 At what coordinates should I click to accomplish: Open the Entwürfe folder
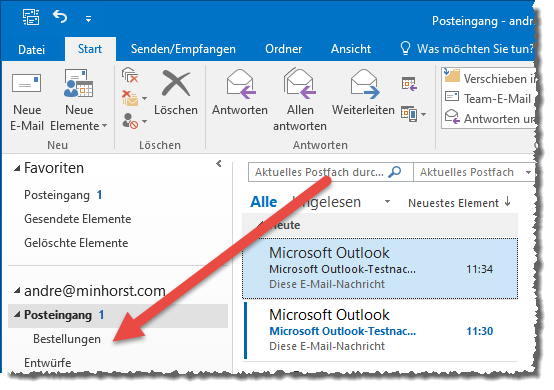click(48, 363)
